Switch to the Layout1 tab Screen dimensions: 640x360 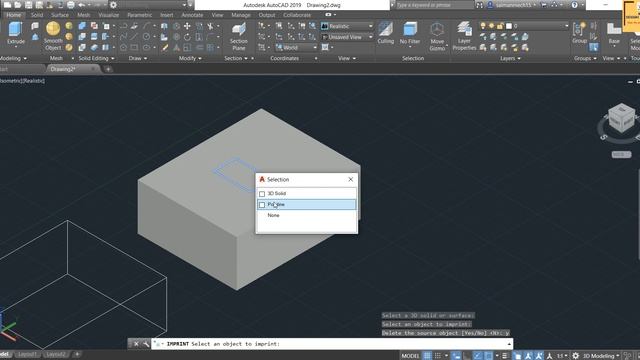pos(28,354)
